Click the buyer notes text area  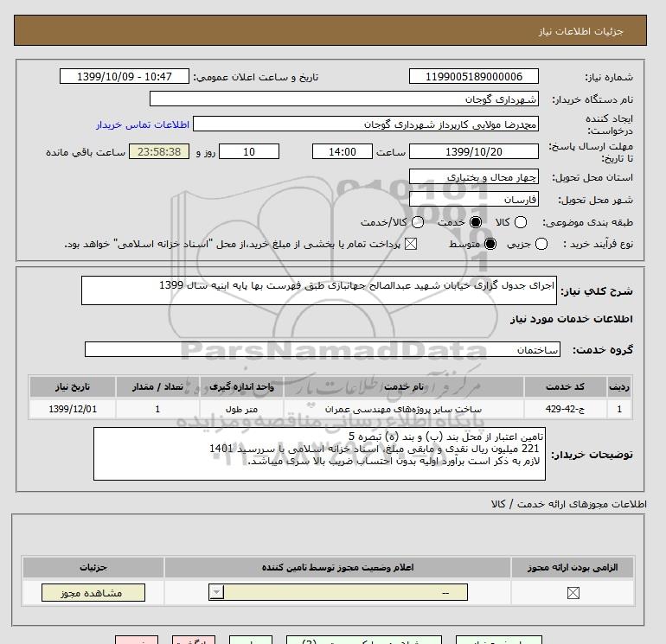[x=319, y=454]
